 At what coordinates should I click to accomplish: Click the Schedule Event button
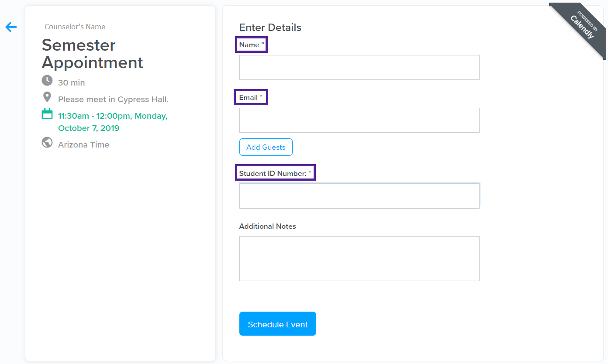coord(278,324)
